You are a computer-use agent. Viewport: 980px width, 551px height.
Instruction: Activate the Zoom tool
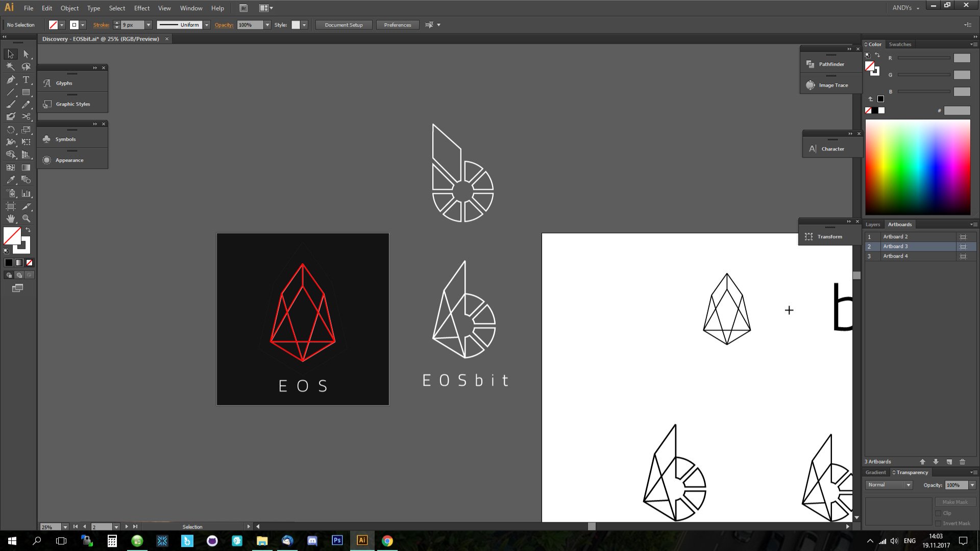[x=26, y=218]
